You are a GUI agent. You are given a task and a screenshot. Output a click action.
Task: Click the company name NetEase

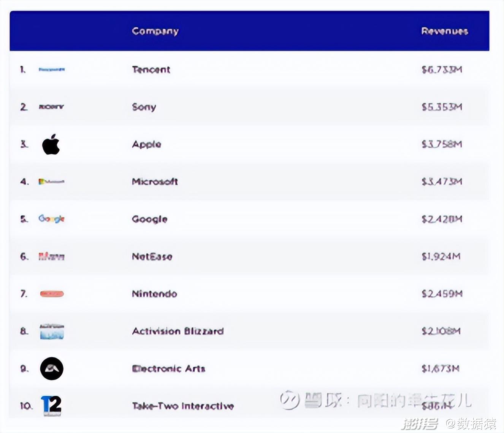[152, 256]
